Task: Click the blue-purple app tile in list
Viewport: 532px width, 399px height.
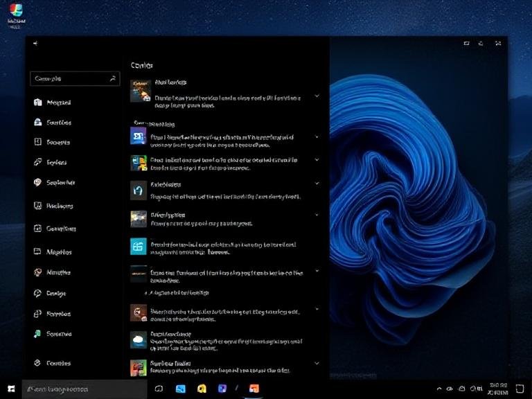Action: 139,136
